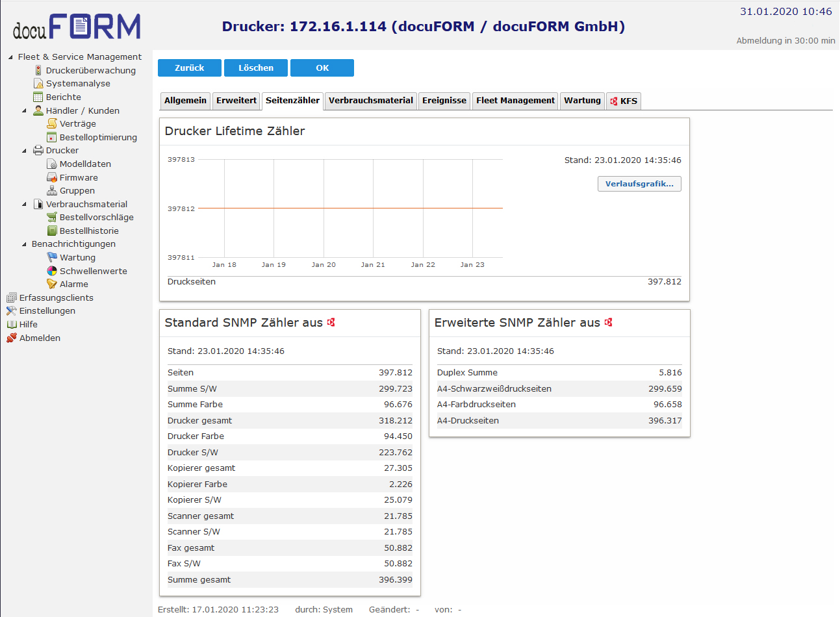Click the Jan 20 axis label

pyautogui.click(x=324, y=264)
